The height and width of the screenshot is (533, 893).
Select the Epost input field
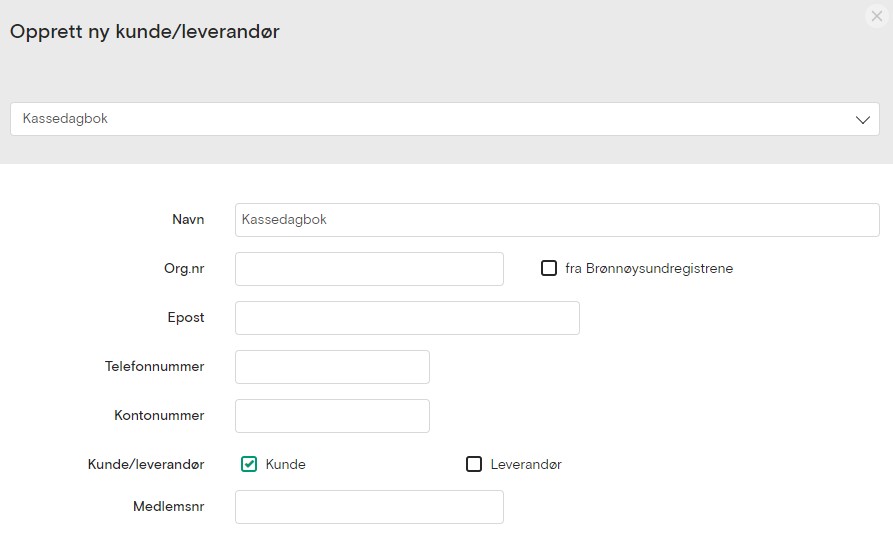pos(407,318)
